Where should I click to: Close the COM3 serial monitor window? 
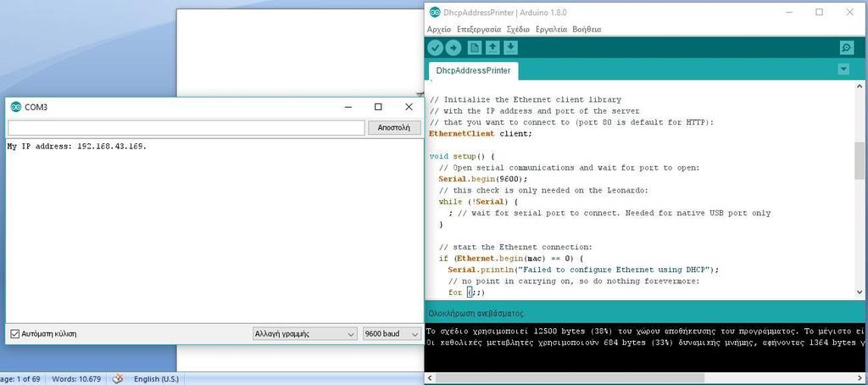[409, 107]
